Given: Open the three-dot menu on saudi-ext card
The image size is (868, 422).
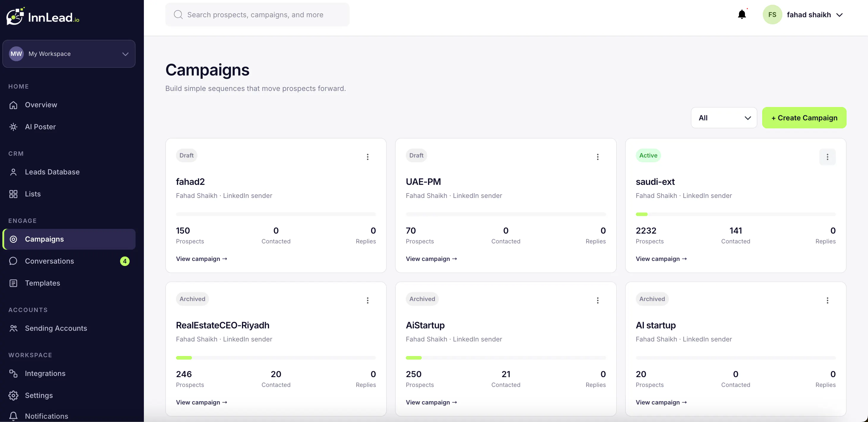Looking at the screenshot, I should [827, 157].
